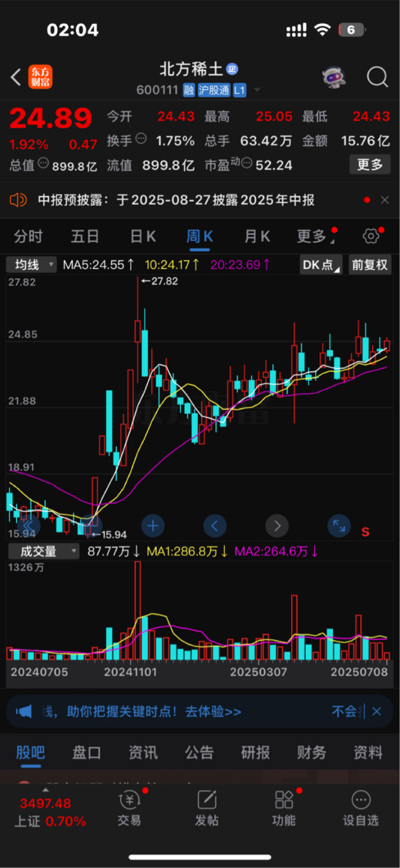Switch to 日K chart tab

pyautogui.click(x=143, y=237)
